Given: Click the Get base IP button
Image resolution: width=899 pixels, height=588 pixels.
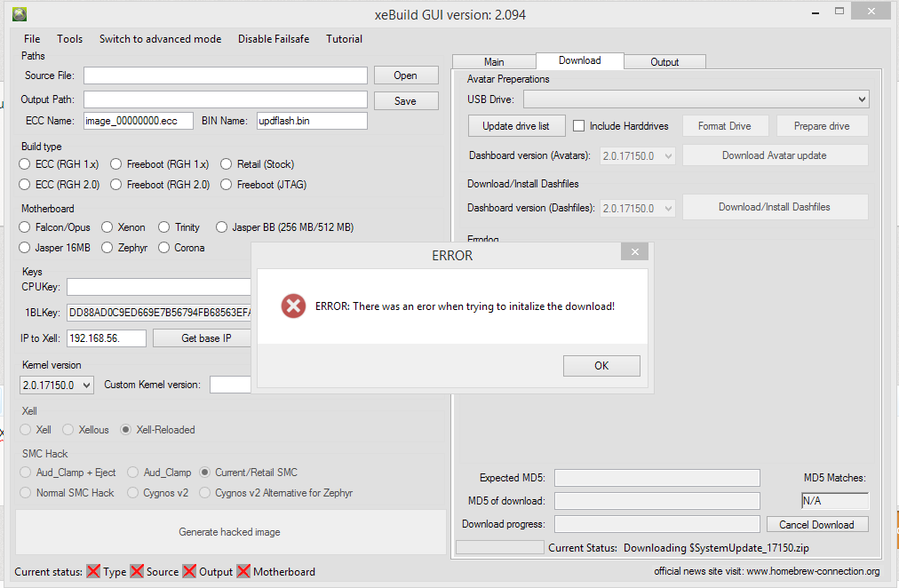Looking at the screenshot, I should point(202,338).
